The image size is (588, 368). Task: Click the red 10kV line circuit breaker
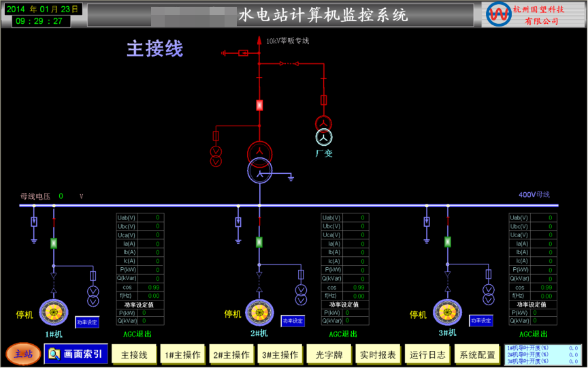259,105
